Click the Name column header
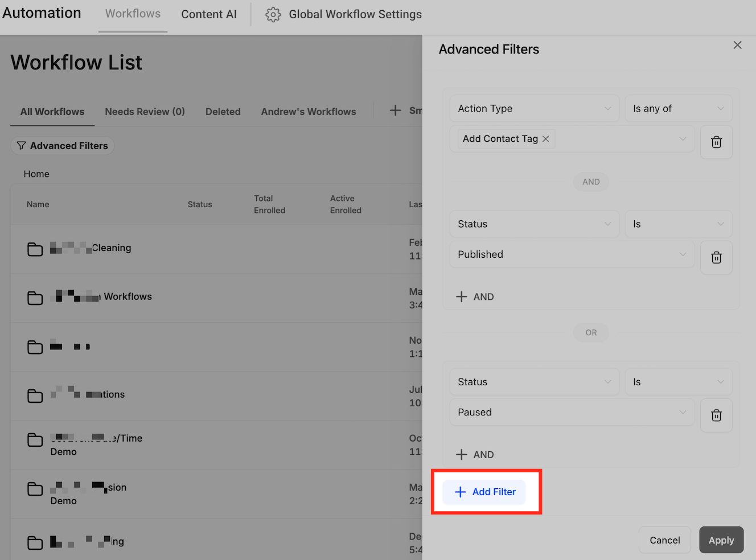Image resolution: width=756 pixels, height=560 pixels. pos(38,204)
